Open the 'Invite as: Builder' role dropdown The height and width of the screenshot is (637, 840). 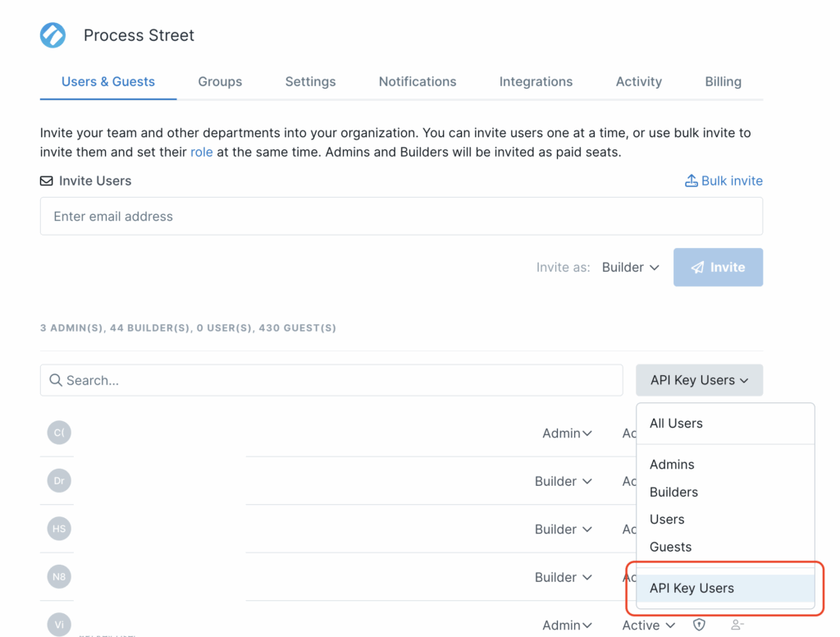coord(630,268)
